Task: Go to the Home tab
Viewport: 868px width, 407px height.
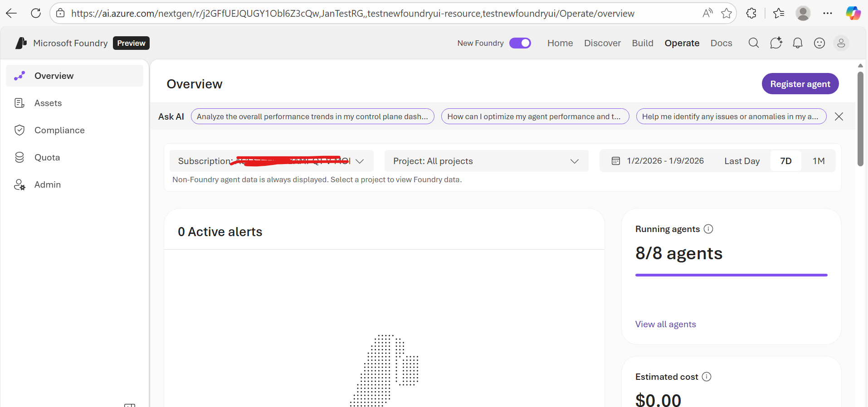Action: click(x=560, y=43)
